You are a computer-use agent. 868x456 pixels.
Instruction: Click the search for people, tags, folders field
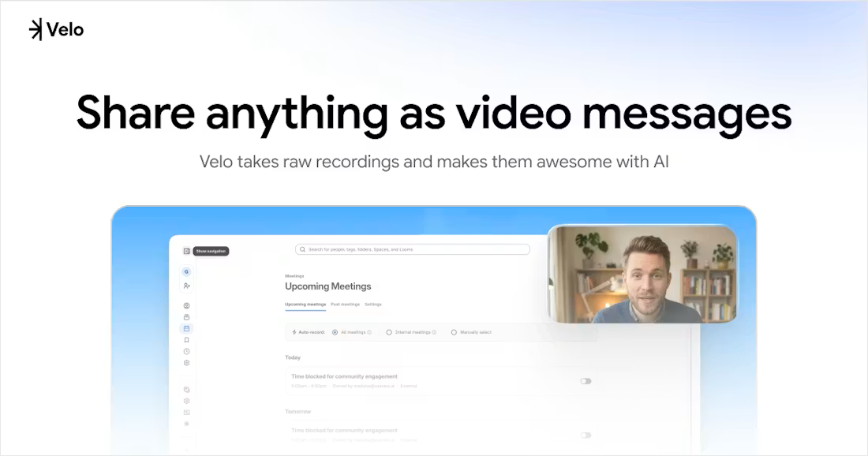click(x=413, y=249)
